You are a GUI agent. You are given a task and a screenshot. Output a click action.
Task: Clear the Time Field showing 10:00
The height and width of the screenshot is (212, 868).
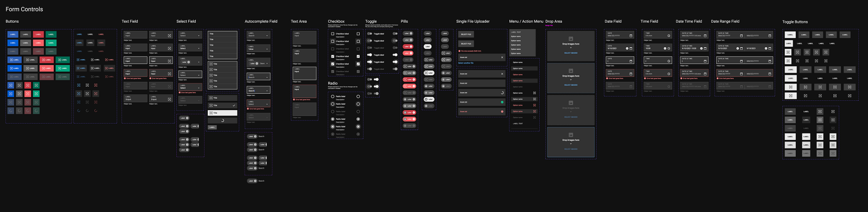665,48
